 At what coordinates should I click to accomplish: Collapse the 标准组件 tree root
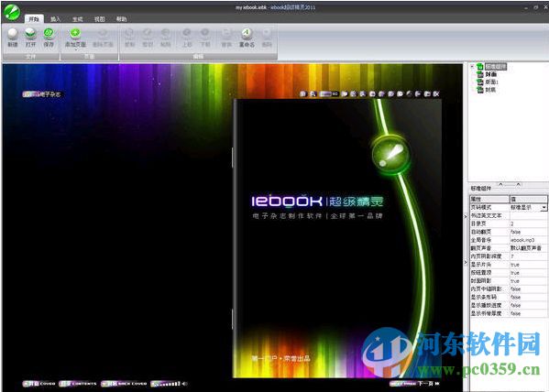(472, 66)
